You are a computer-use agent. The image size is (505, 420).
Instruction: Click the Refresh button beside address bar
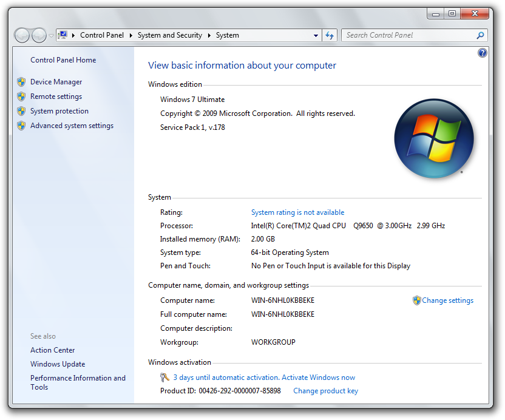coord(330,35)
